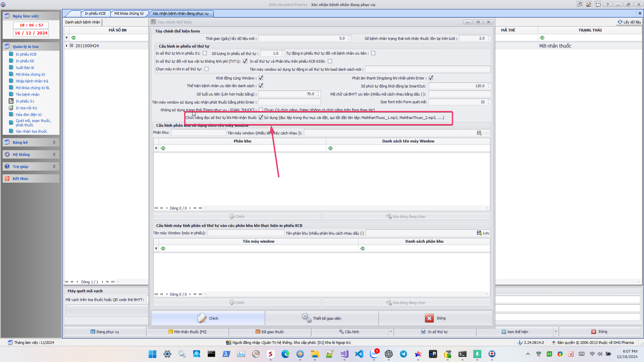Expand the Bảng kê sidebar section
The width and height of the screenshot is (644, 362).
[x=54, y=142]
